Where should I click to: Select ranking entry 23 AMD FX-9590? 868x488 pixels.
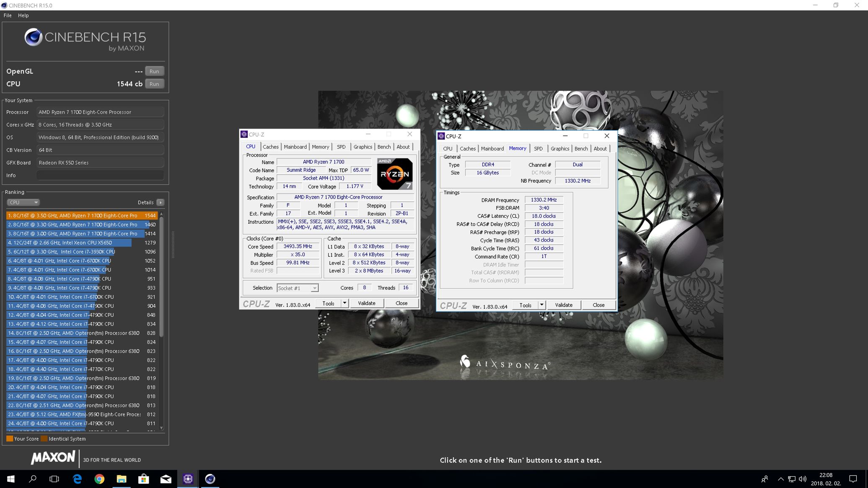pos(82,414)
